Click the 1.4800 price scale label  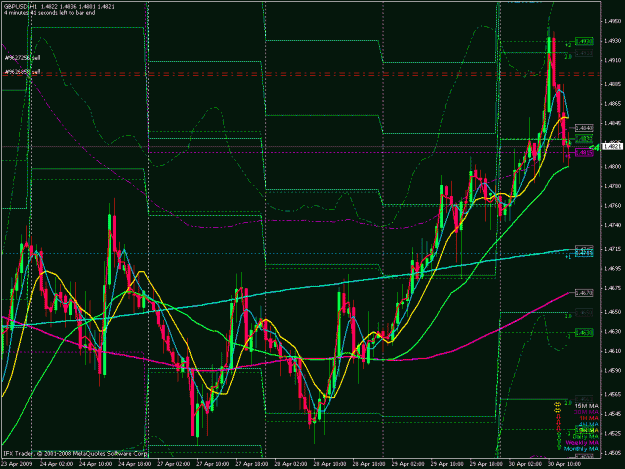(x=612, y=167)
